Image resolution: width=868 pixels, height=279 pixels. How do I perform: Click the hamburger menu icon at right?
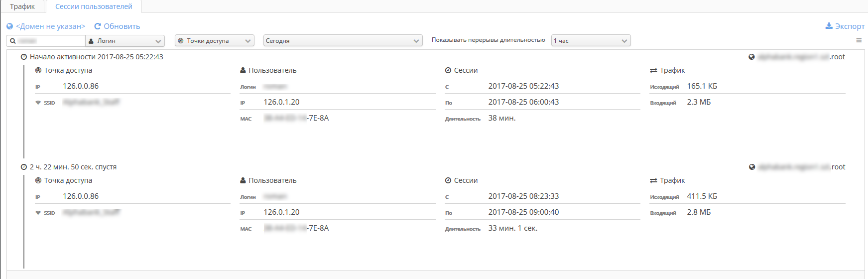coord(859,40)
